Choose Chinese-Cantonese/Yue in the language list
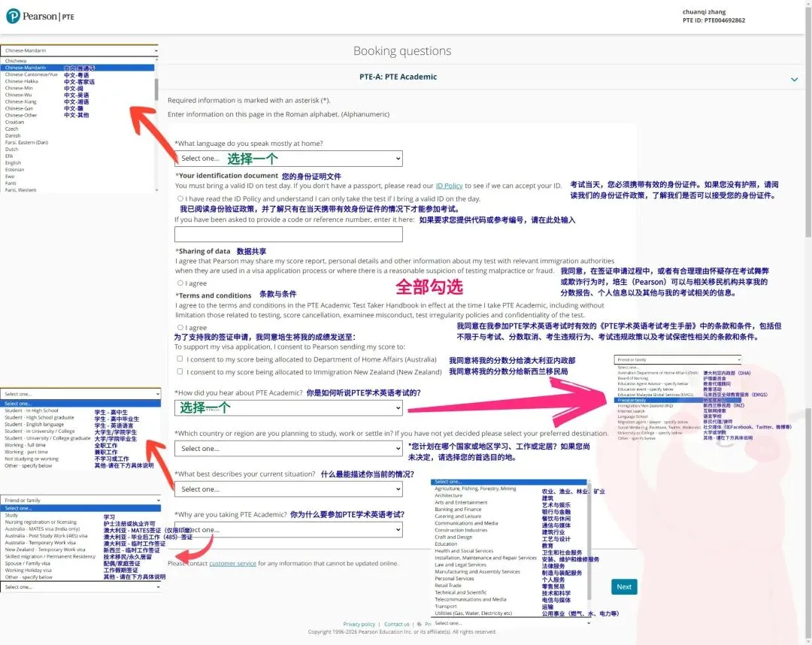Image resolution: width=812 pixels, height=645 pixels. pyautogui.click(x=32, y=74)
